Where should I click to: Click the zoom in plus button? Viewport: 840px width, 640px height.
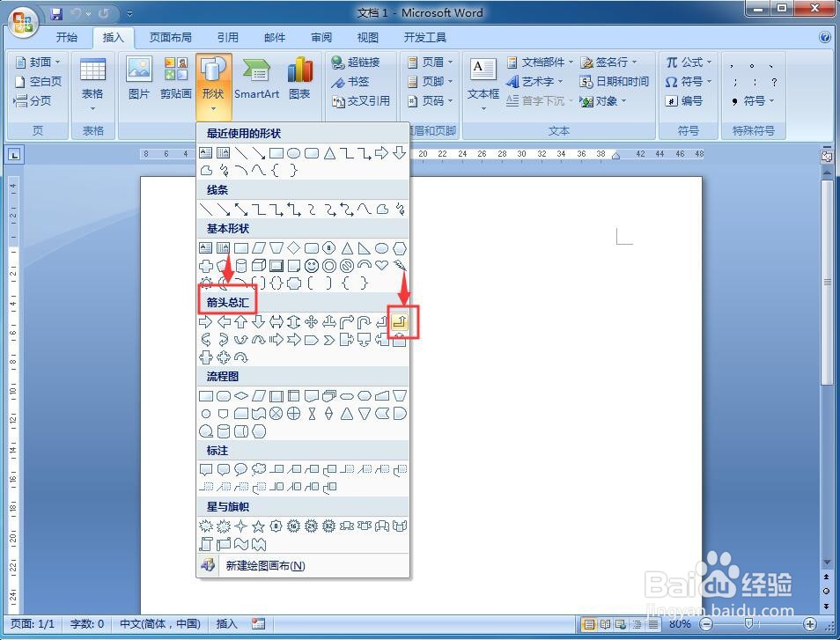coord(809,624)
